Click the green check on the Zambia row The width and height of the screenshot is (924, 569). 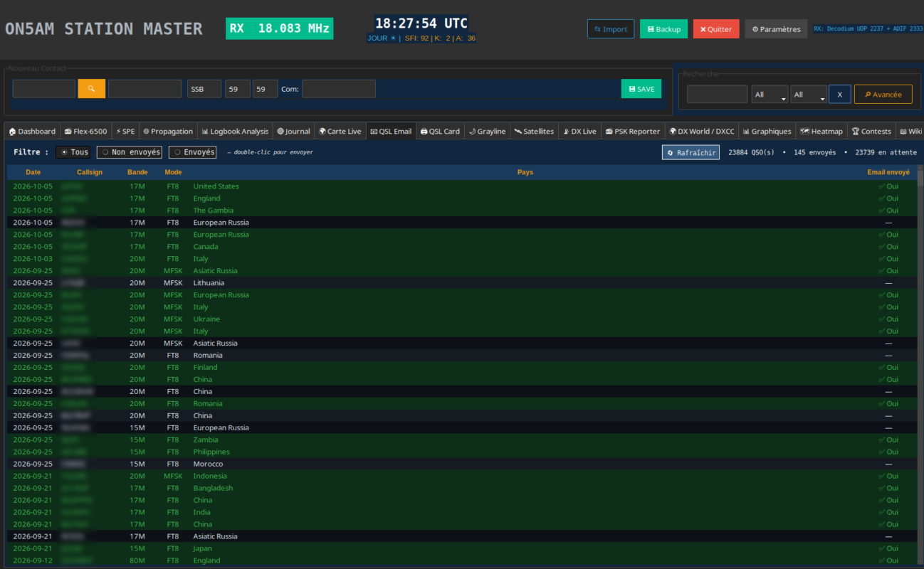pos(881,440)
